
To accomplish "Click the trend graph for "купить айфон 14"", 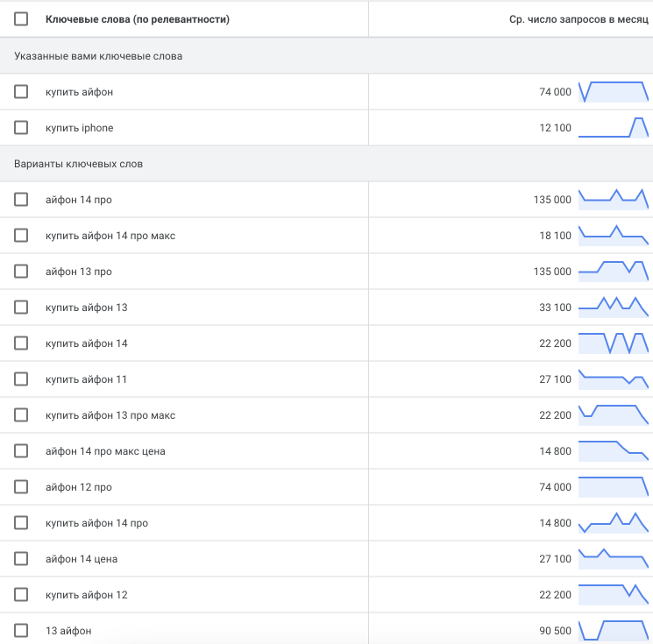I will (613, 343).
